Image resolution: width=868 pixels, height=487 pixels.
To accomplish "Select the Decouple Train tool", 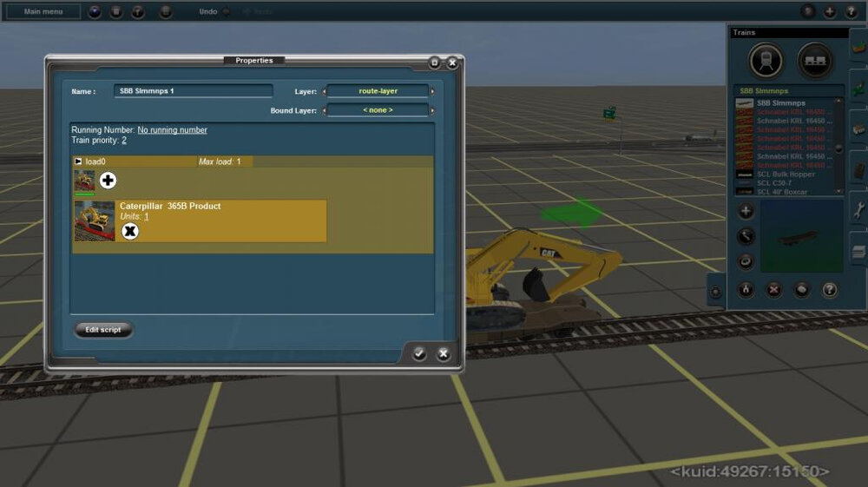I will (x=746, y=289).
